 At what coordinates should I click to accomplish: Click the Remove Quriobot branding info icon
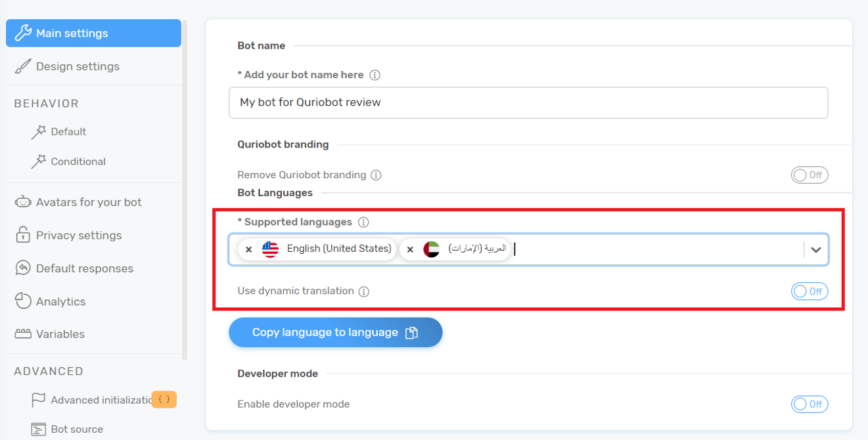click(376, 175)
